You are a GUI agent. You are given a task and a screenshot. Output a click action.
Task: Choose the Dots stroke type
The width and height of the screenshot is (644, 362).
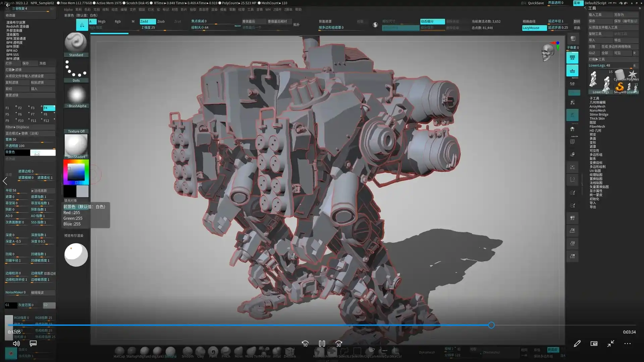click(76, 69)
